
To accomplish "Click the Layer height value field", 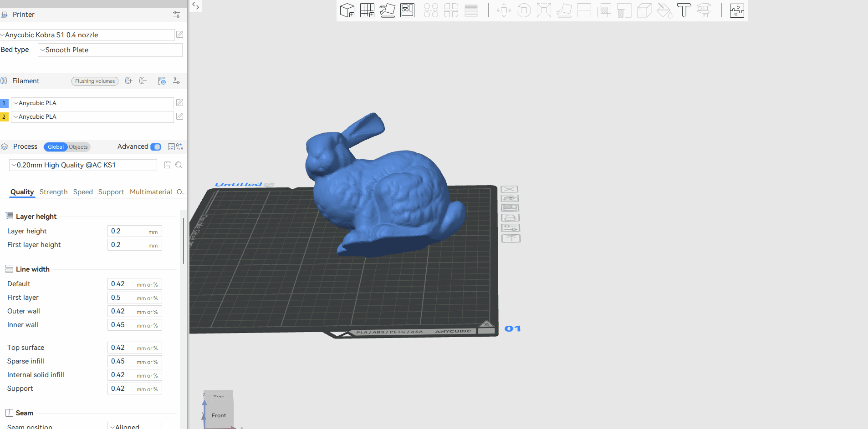I will tap(135, 231).
